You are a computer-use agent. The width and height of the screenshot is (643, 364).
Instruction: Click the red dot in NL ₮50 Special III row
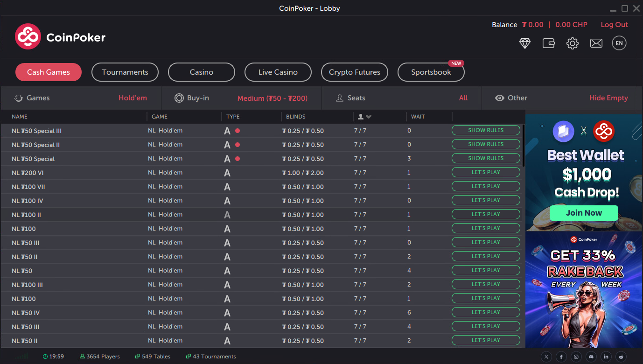pyautogui.click(x=238, y=131)
